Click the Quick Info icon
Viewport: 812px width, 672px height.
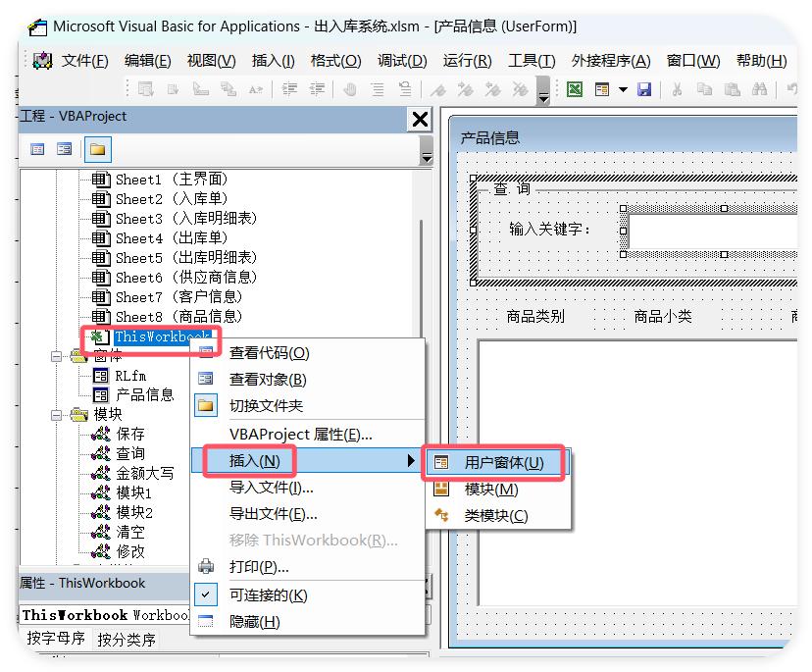200,89
